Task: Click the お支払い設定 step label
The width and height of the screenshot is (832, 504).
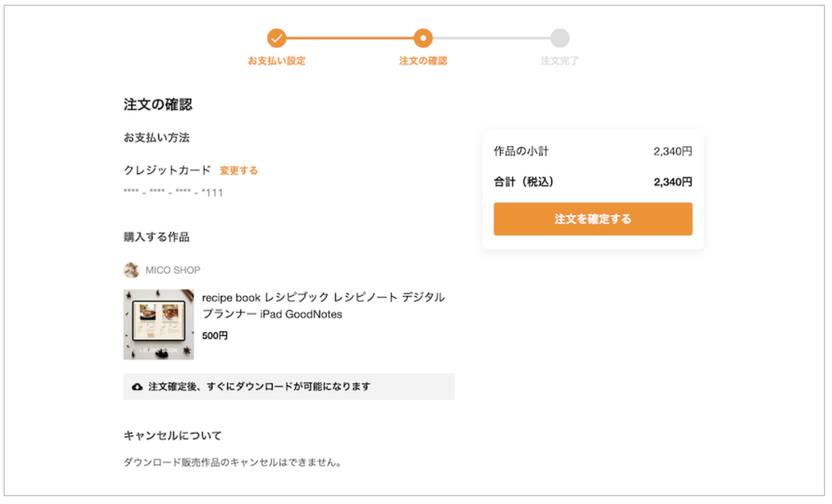Action: click(276, 61)
